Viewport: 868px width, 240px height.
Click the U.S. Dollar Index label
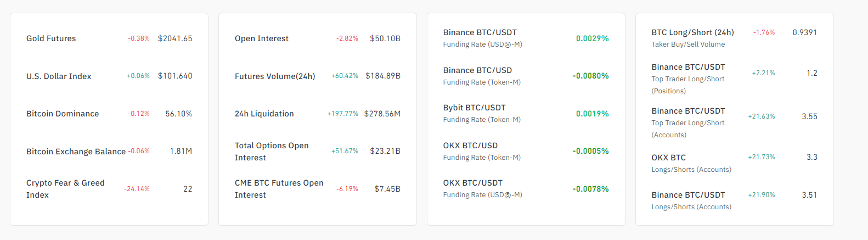point(59,76)
